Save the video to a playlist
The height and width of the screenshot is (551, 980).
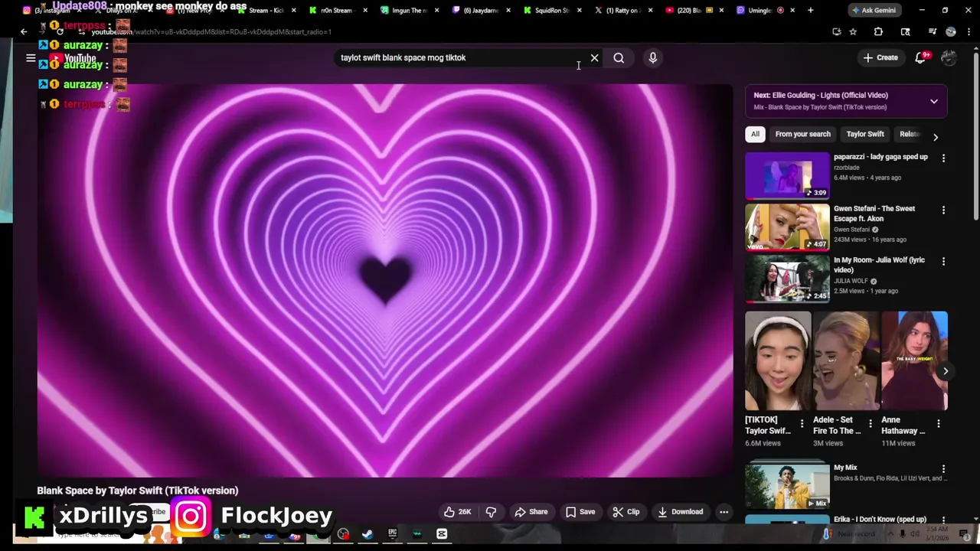580,512
